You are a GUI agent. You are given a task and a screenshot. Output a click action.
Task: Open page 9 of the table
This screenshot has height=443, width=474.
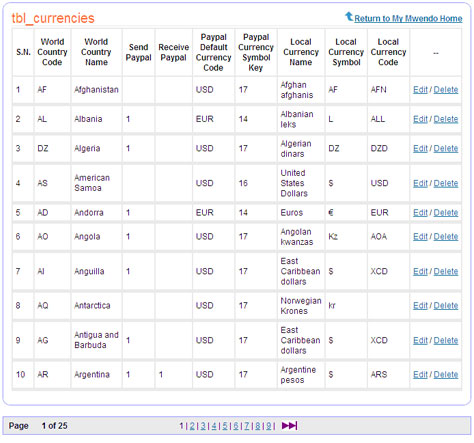(x=269, y=426)
